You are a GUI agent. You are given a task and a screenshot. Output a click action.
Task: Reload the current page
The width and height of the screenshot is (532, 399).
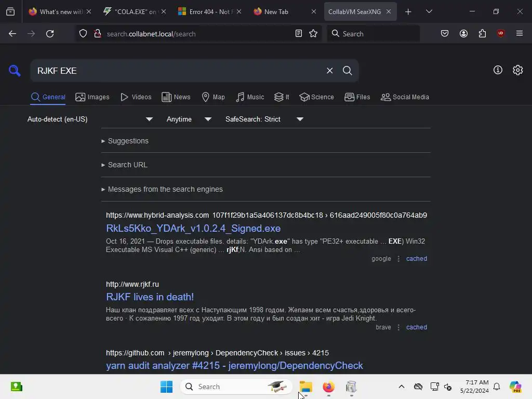pos(50,34)
